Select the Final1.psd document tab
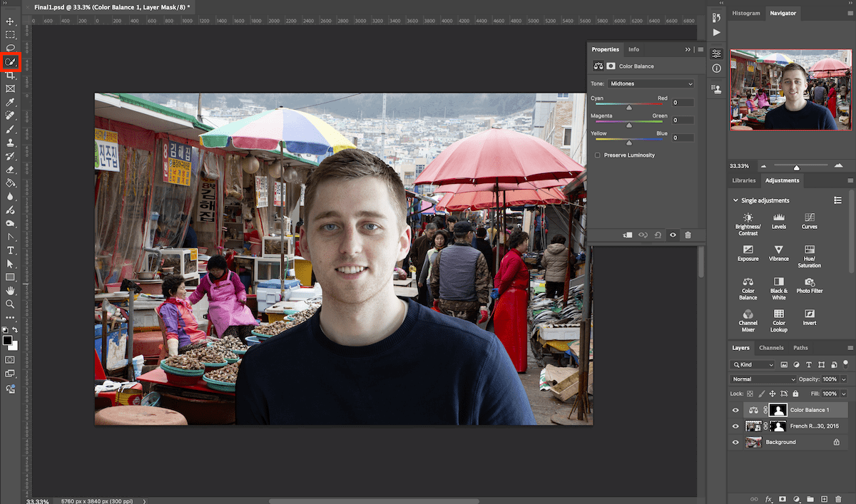Image resolution: width=856 pixels, height=504 pixels. click(111, 6)
